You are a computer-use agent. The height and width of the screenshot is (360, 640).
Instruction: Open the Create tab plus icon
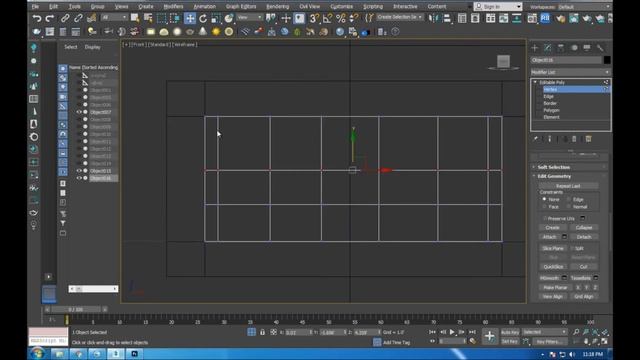535,48
